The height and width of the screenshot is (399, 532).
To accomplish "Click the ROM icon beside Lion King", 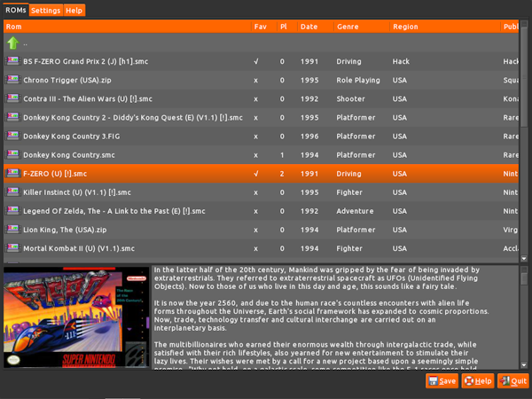I will [12, 229].
